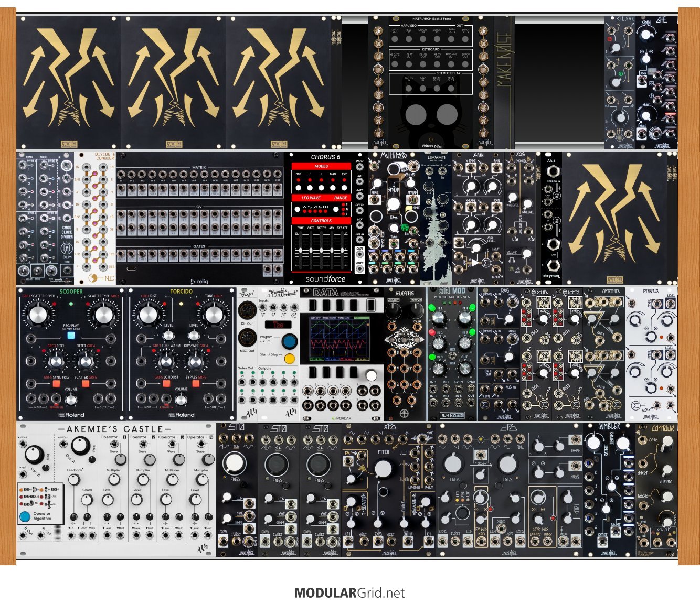The width and height of the screenshot is (700, 604).
Task: Click the Torcido TONE knob
Action: (214, 315)
